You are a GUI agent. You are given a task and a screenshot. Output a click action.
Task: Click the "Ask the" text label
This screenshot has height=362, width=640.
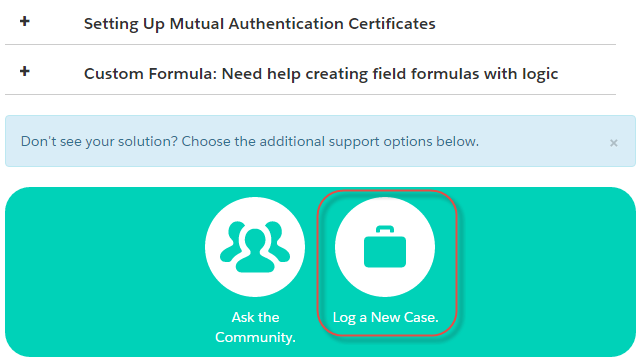256,317
